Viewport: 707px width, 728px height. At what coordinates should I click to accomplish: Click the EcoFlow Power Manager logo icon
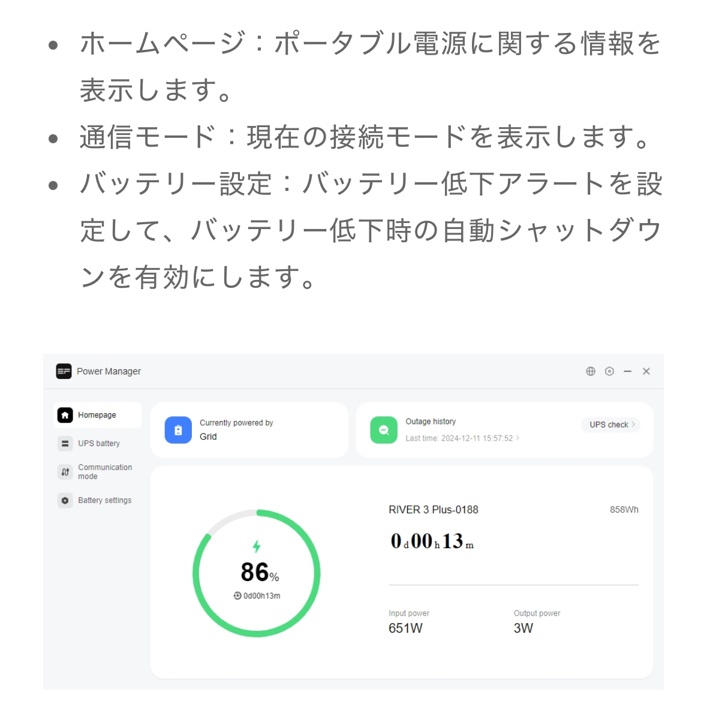tap(64, 371)
